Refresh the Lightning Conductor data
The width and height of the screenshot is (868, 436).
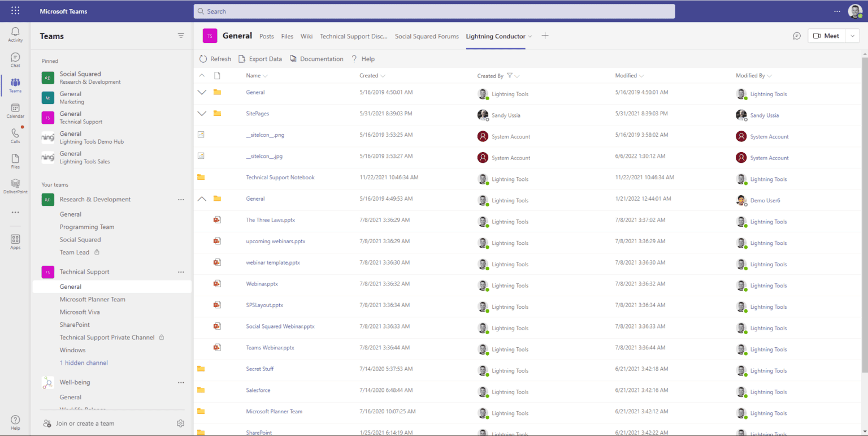point(215,58)
